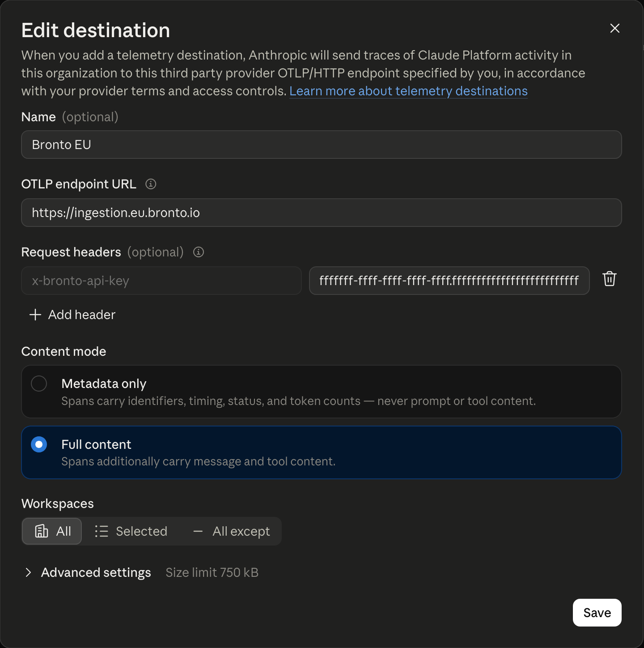Image resolution: width=644 pixels, height=648 pixels.
Task: Close the Edit destination dialog
Action: pyautogui.click(x=615, y=28)
